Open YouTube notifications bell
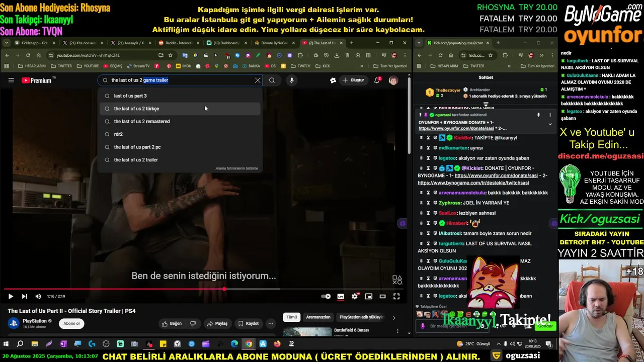The width and height of the screenshot is (644, 362). (x=377, y=80)
